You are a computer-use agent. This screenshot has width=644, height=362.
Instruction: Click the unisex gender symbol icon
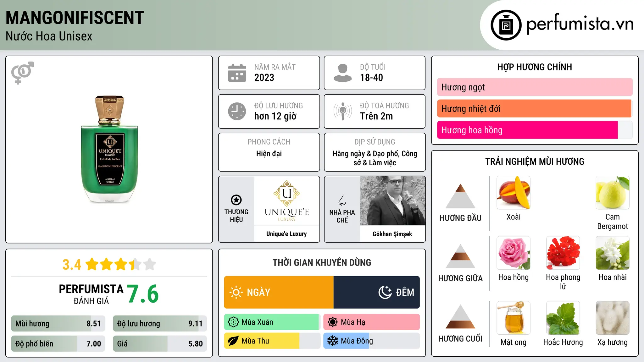coord(22,73)
